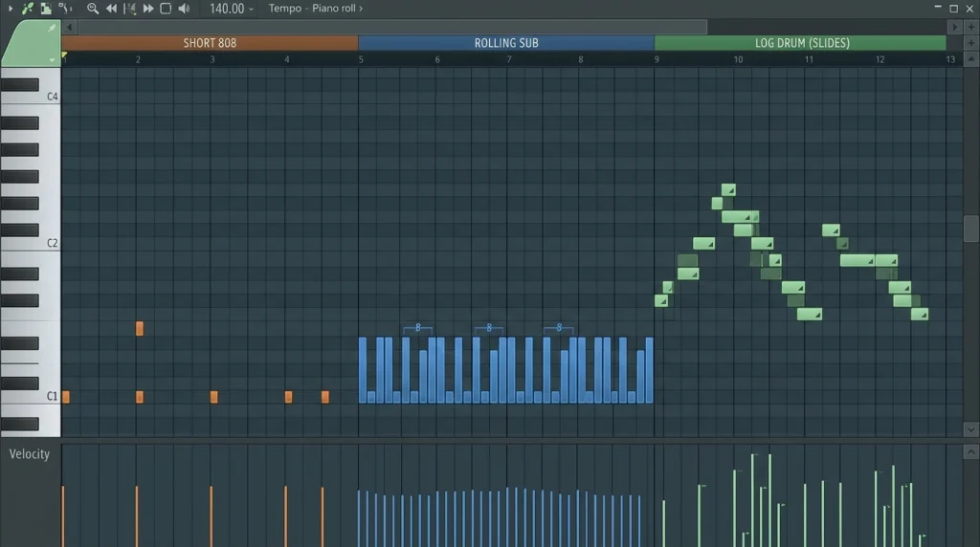Select the long green note near bar 12
The image size is (980, 547).
pos(857,260)
